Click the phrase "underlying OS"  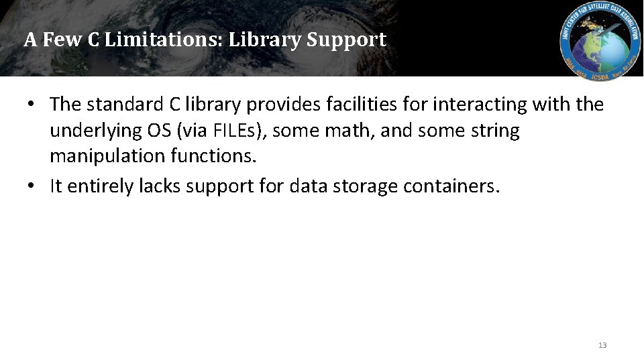(111, 131)
